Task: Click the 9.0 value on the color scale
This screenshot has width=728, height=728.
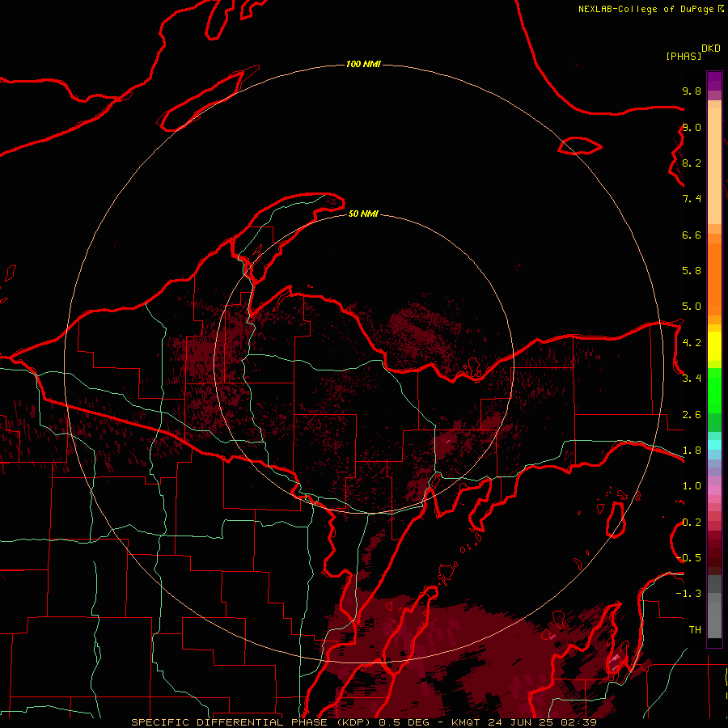Action: pyautogui.click(x=692, y=127)
